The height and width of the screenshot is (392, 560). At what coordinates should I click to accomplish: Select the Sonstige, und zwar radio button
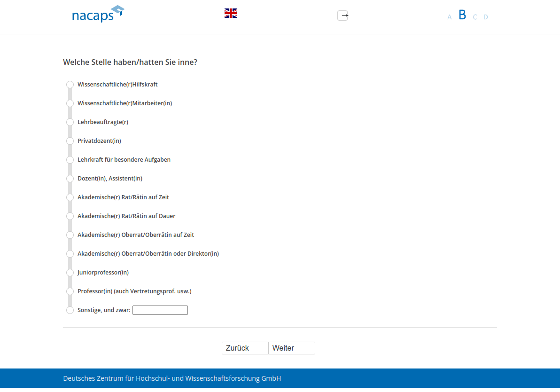coord(70,310)
